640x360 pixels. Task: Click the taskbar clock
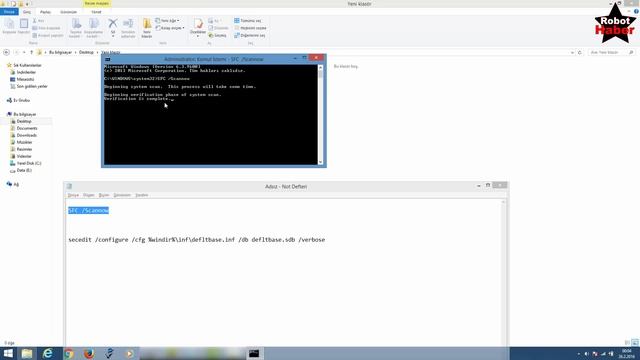(x=627, y=354)
